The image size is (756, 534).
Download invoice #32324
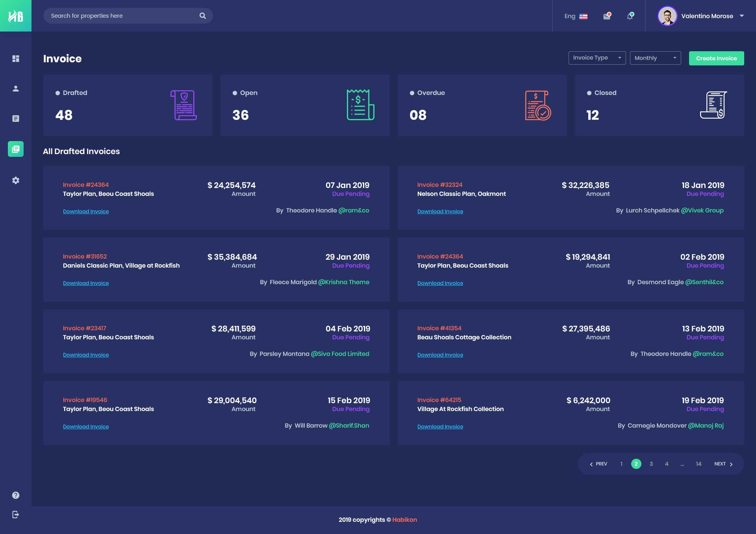[x=440, y=212]
